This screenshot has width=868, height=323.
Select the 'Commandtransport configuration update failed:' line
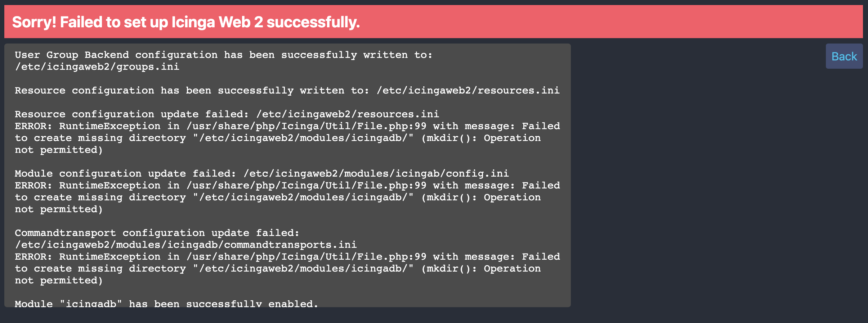click(x=157, y=233)
